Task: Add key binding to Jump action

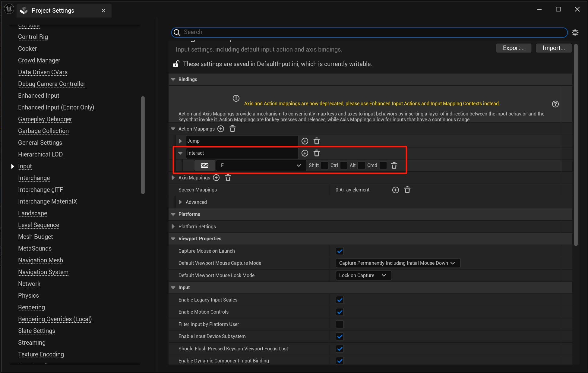Action: (x=305, y=141)
